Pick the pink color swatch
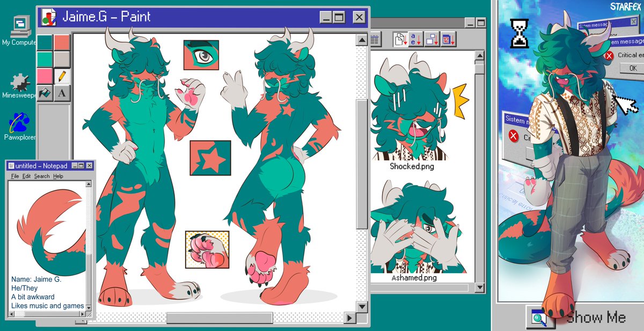 45,76
